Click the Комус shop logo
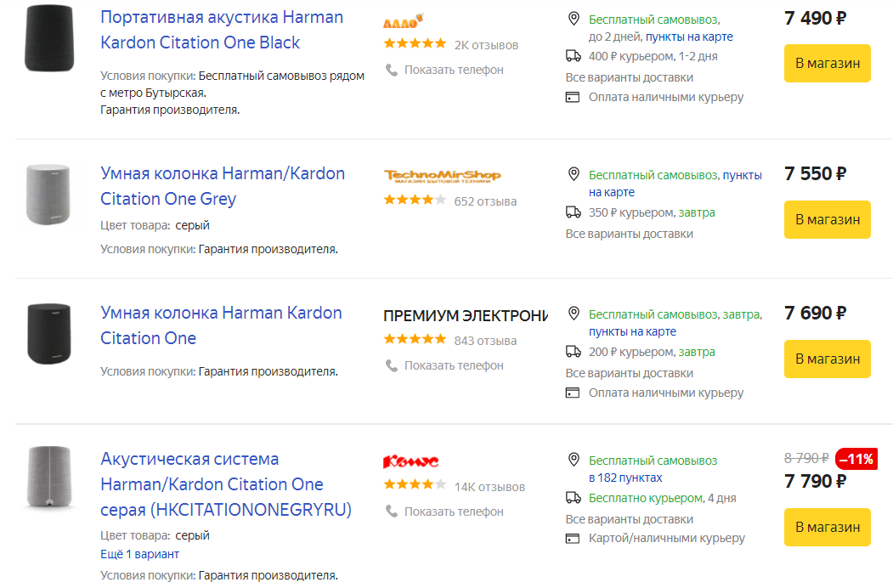Image resolution: width=893 pixels, height=588 pixels. coord(410,461)
